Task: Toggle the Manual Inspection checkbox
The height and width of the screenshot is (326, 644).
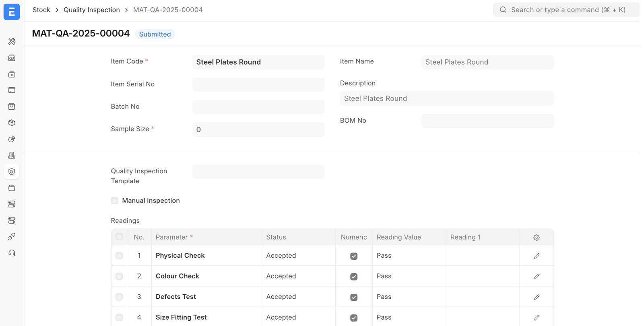Action: click(x=115, y=201)
